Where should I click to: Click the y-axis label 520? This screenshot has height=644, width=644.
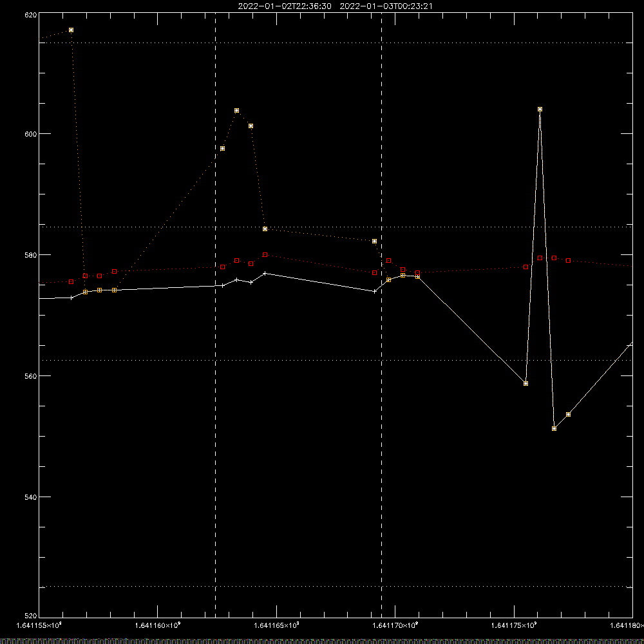pos(31,616)
